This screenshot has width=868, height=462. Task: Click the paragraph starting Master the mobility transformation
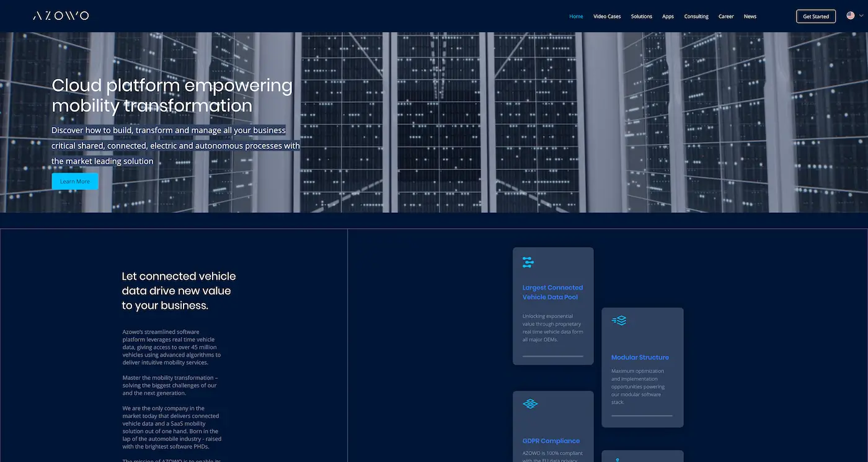coord(170,385)
